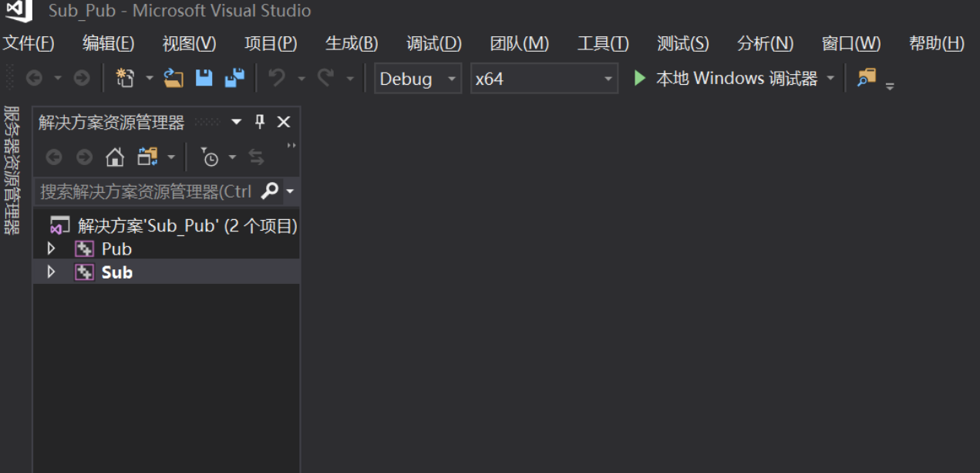
Task: Click the Undo toolbar icon
Action: click(277, 78)
